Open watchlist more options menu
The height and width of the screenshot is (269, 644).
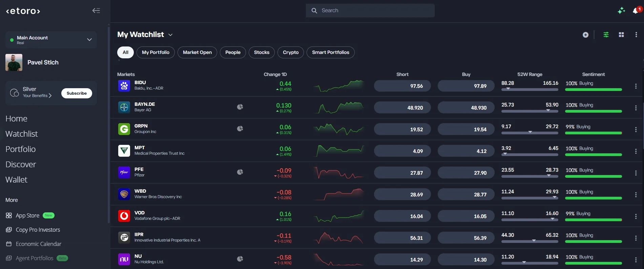click(636, 35)
